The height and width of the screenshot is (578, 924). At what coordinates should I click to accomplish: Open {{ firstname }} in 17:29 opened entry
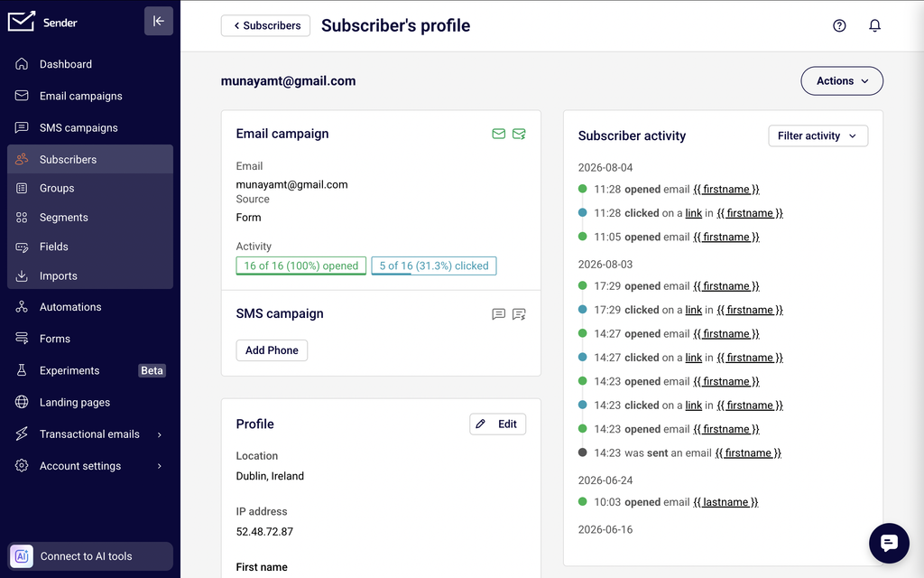pos(726,286)
